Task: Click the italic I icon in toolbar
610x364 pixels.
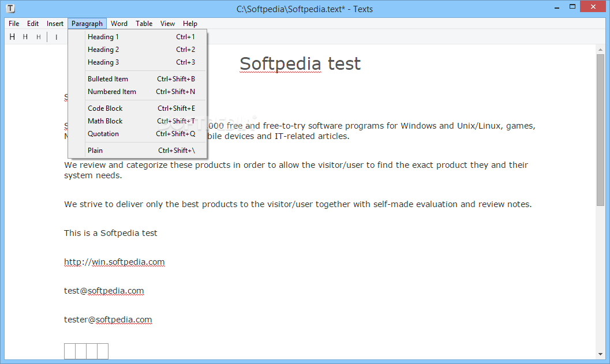Action: (x=57, y=37)
